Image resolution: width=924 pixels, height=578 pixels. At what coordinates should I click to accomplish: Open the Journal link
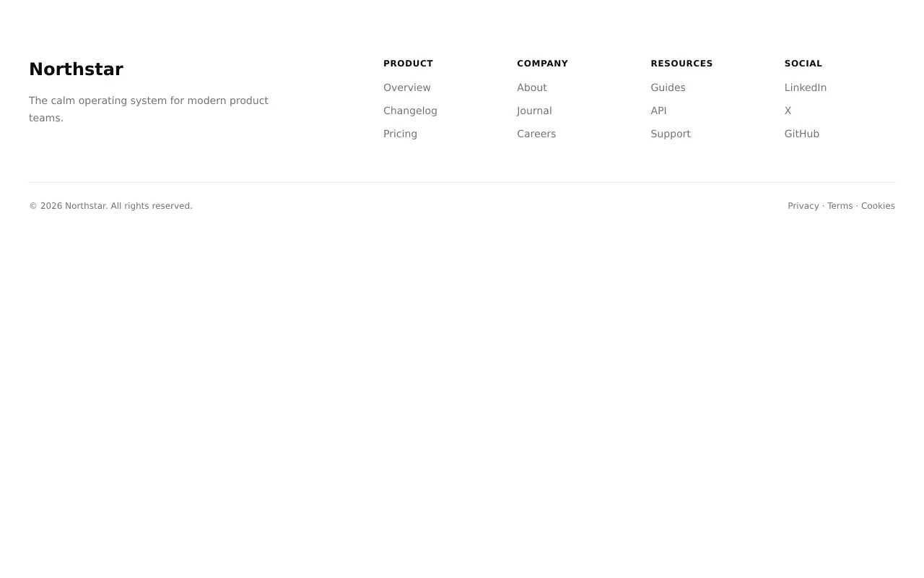(x=534, y=111)
